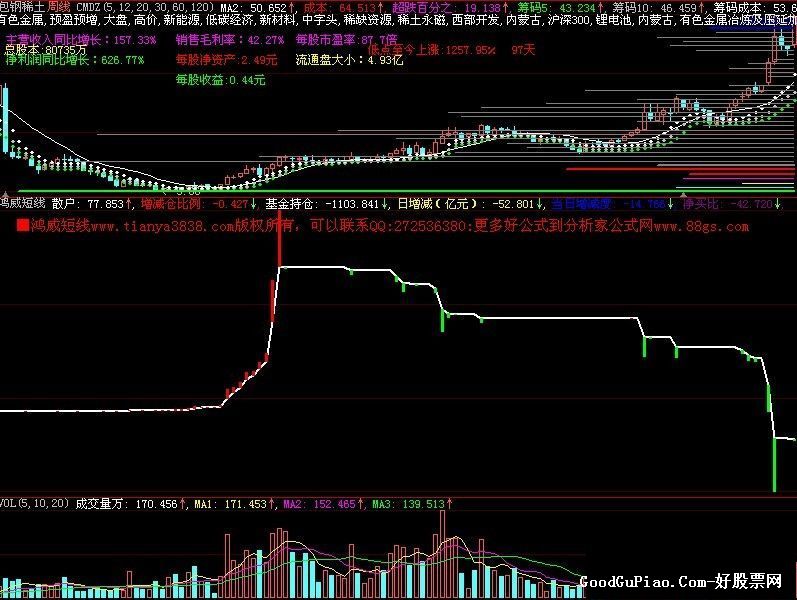Click the 低碳经济 concept tag
Screen dimensions: 797x600
(227, 20)
